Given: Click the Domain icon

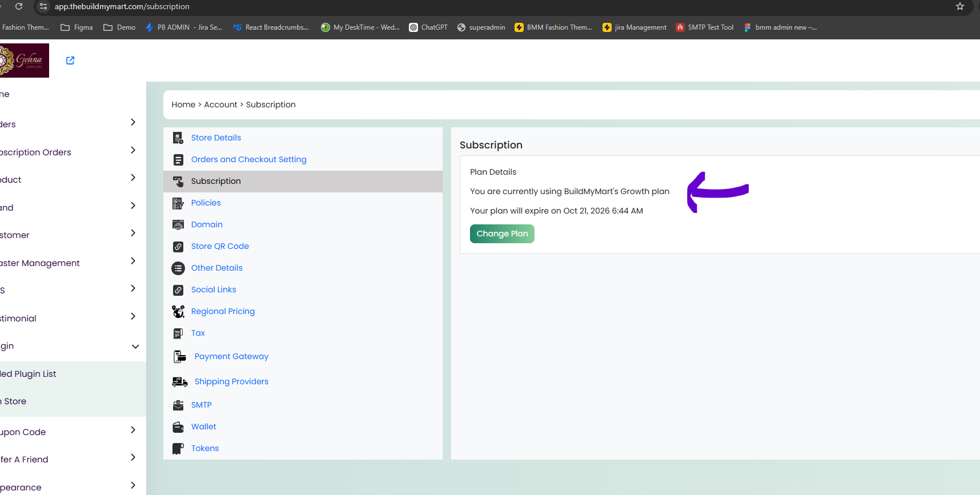Looking at the screenshot, I should [x=178, y=224].
